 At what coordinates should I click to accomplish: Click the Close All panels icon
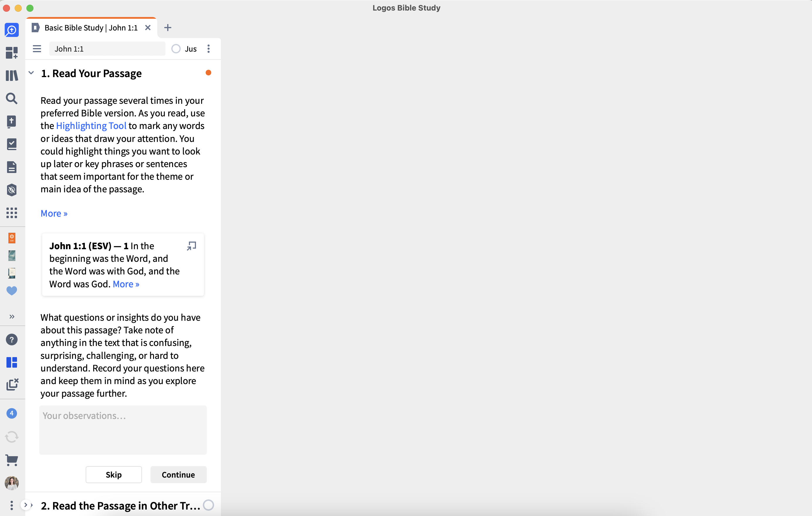12,385
